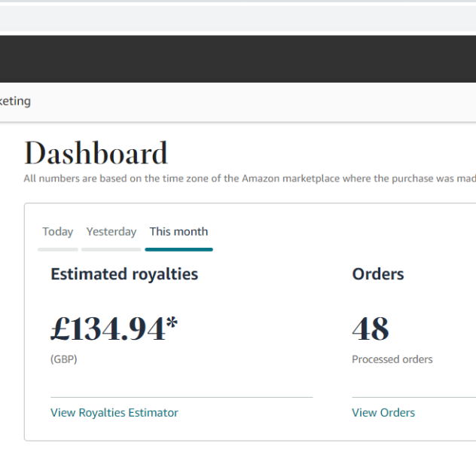Open the View Royalties Estimator link
The width and height of the screenshot is (476, 452).
click(114, 412)
